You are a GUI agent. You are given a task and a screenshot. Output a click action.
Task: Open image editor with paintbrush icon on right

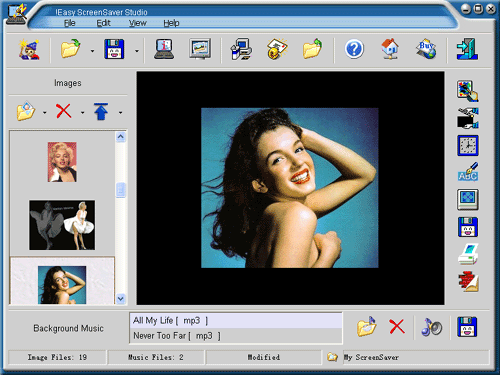pos(468,90)
